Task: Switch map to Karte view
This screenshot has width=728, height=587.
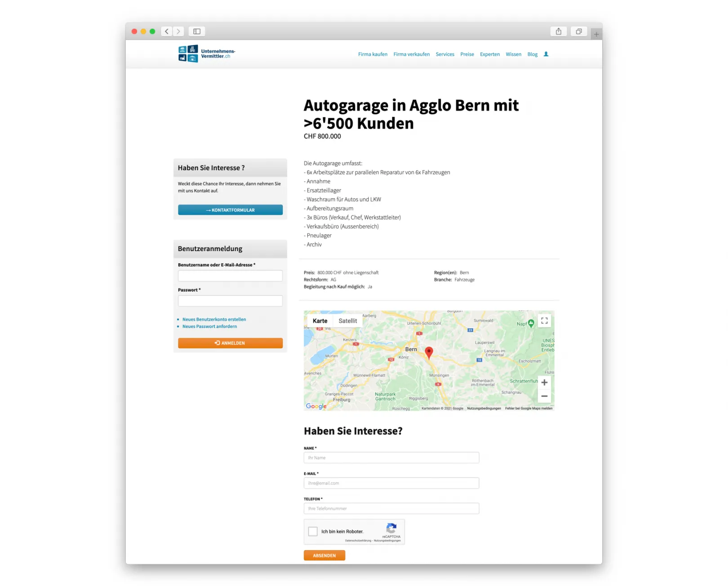Action: pyautogui.click(x=320, y=321)
